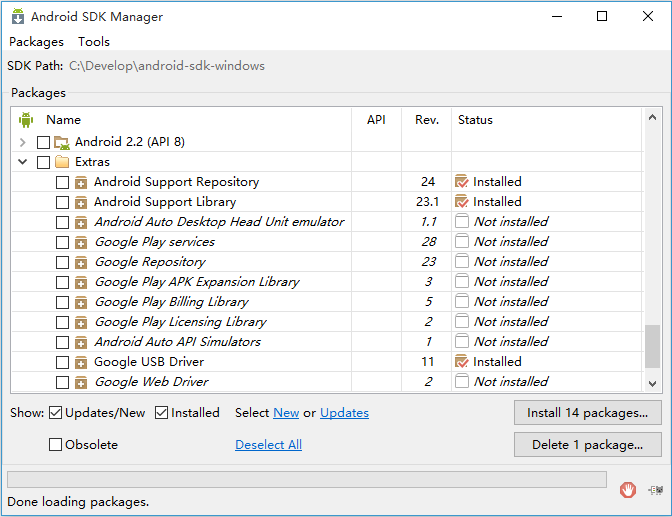
Task: Uncheck the Updates/New show filter
Action: [x=56, y=413]
